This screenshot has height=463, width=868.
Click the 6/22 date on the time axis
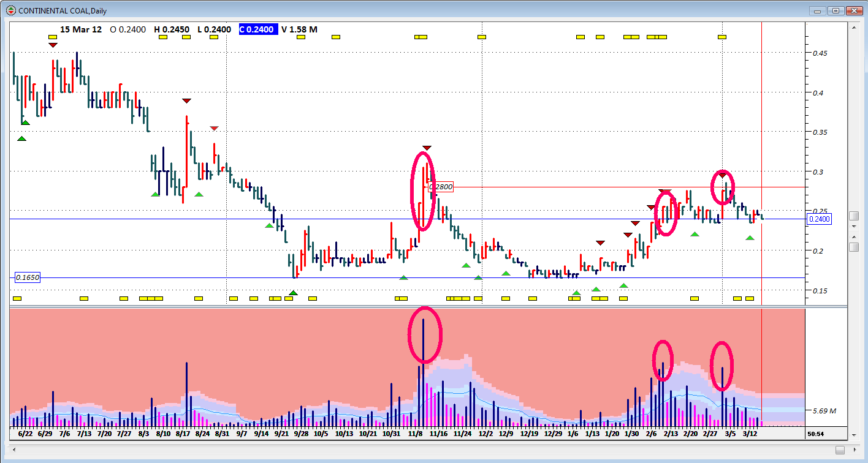(x=25, y=433)
